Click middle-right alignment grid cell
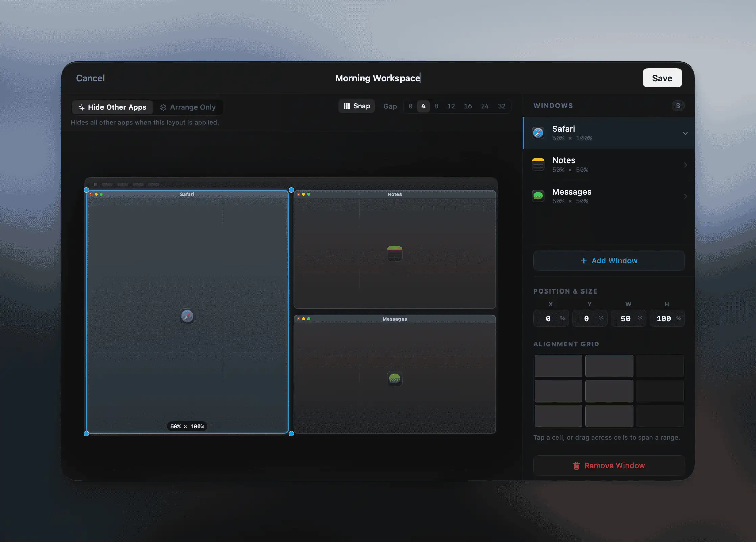The image size is (756, 542). pos(660,391)
